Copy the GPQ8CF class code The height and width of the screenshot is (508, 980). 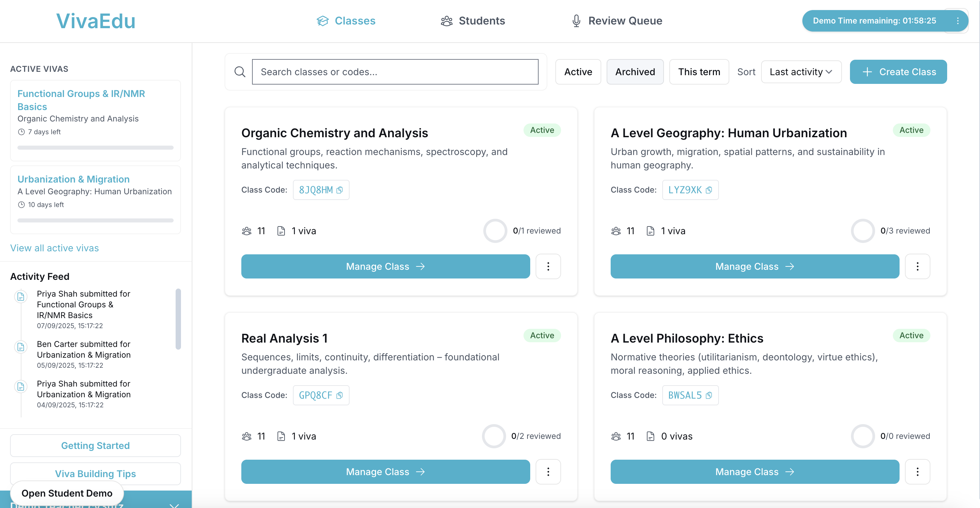(340, 395)
